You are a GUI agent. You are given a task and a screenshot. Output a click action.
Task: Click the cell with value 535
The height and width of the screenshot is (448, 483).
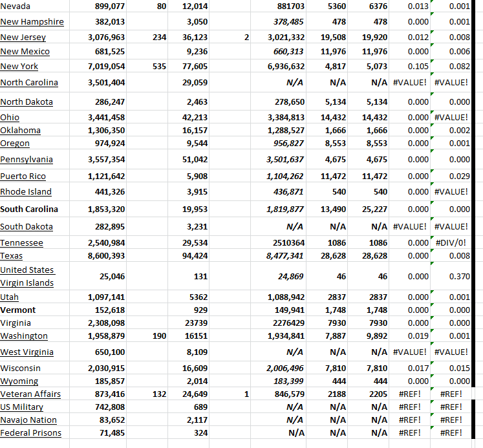(158, 66)
